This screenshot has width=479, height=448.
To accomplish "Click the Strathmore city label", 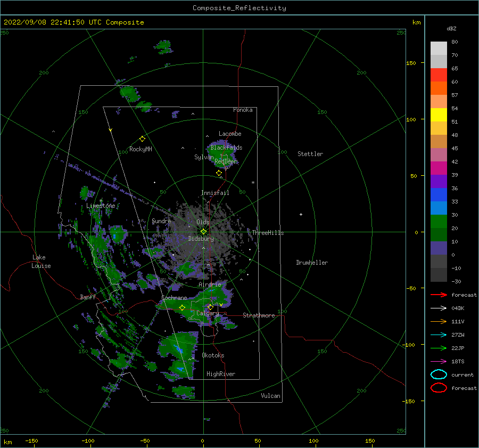I will tap(259, 315).
